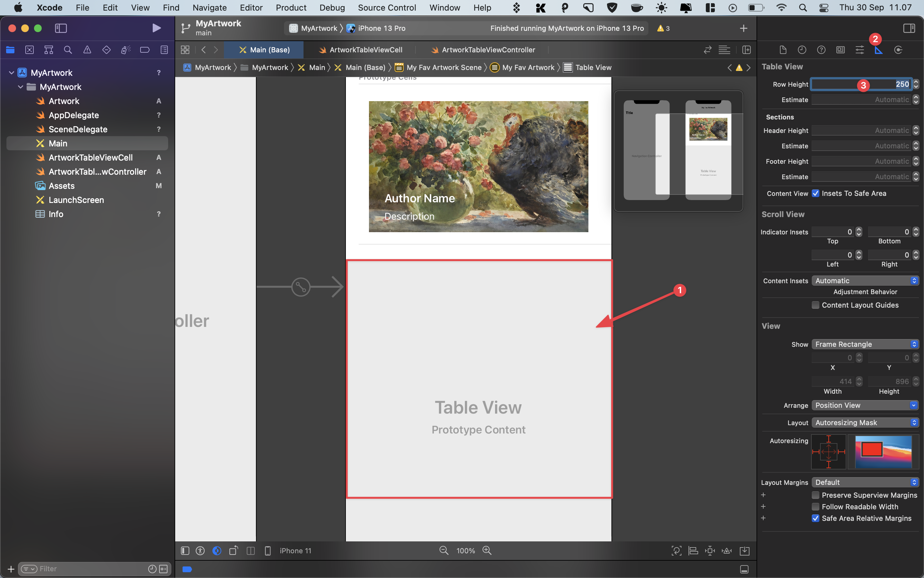Viewport: 924px width, 578px height.
Task: Click My Fav Artwork Scene breadcrumb
Action: coord(439,68)
